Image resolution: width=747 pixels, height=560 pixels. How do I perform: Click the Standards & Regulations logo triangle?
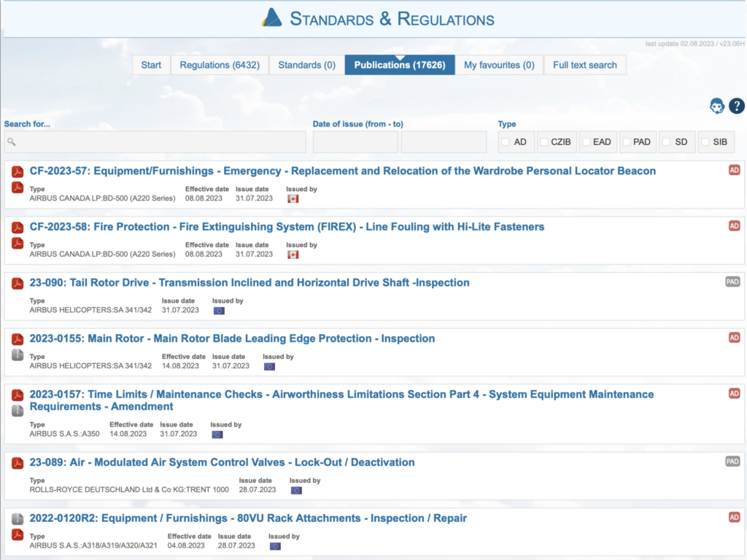tap(272, 18)
